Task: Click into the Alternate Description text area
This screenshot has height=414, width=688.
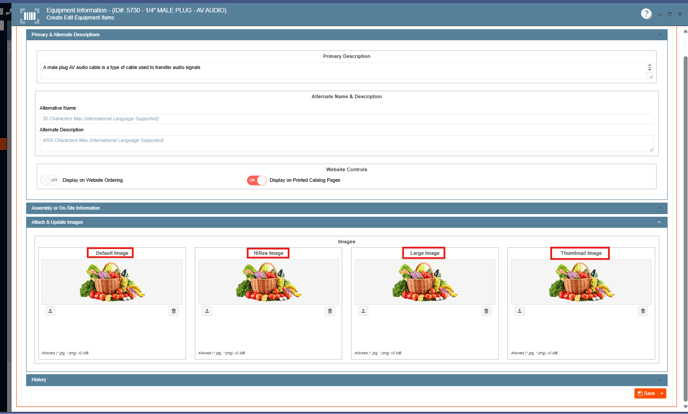Action: coord(346,142)
